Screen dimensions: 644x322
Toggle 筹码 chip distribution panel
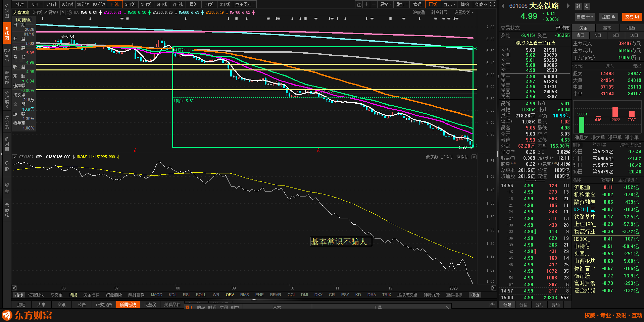[x=417, y=4]
